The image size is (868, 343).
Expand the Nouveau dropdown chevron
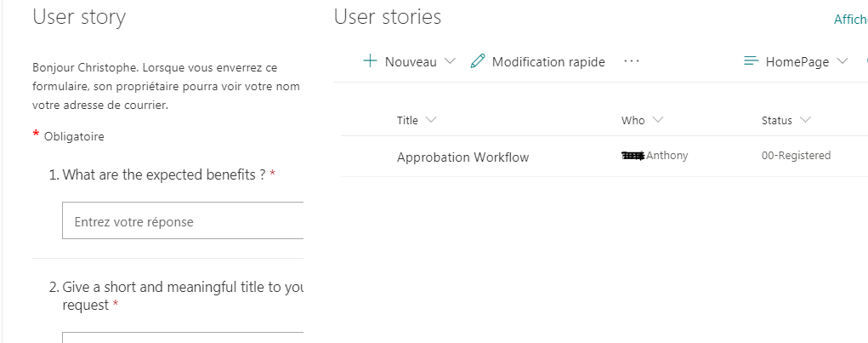point(451,61)
